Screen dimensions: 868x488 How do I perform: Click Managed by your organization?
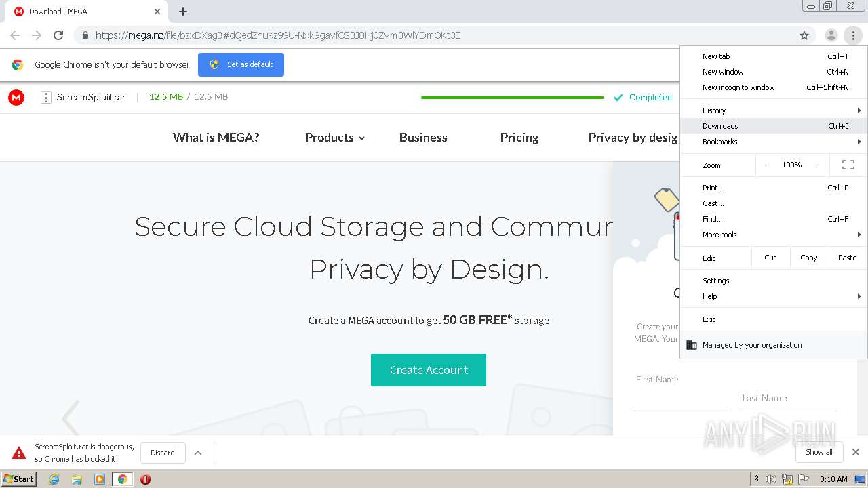774,345
